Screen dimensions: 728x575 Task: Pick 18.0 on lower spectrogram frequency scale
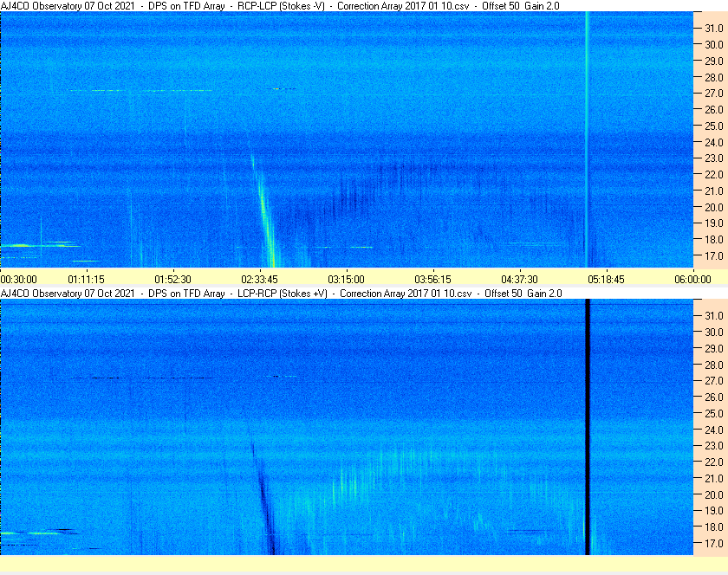point(714,527)
